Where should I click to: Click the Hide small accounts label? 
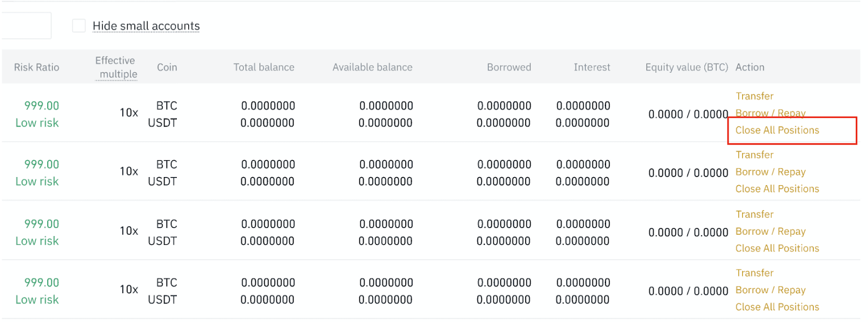[146, 26]
